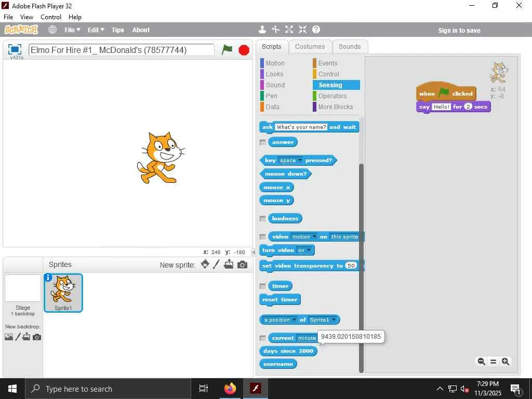Select the Looks block category

click(274, 74)
